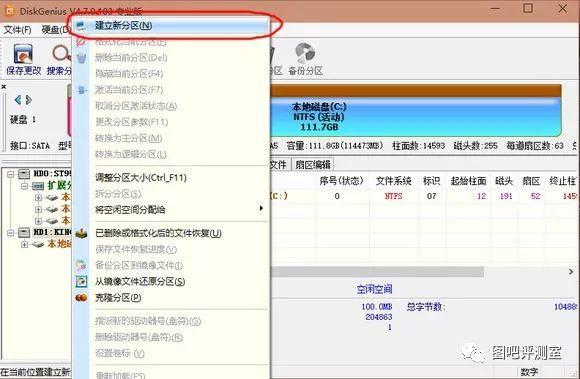Screen dimensions: 580x379
Task: Click the 保存更改 toolbar icon
Action: (x=23, y=54)
